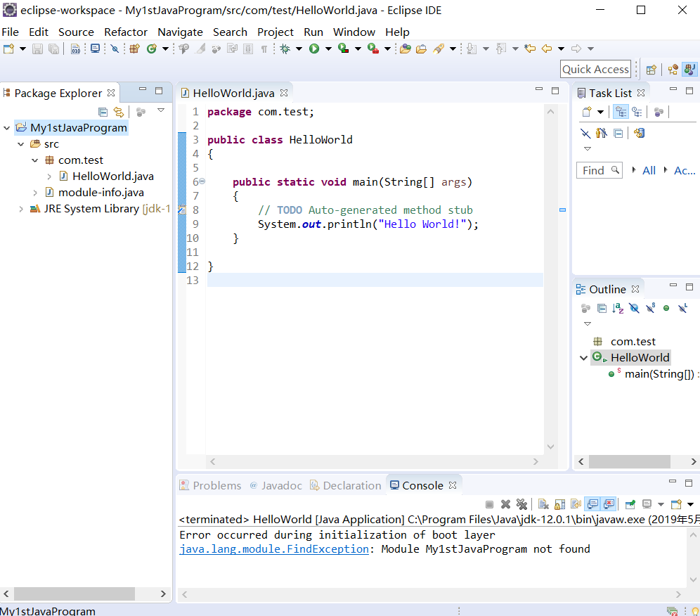This screenshot has width=700, height=616.
Task: Collapse the main method fold at line 6
Action: point(202,181)
